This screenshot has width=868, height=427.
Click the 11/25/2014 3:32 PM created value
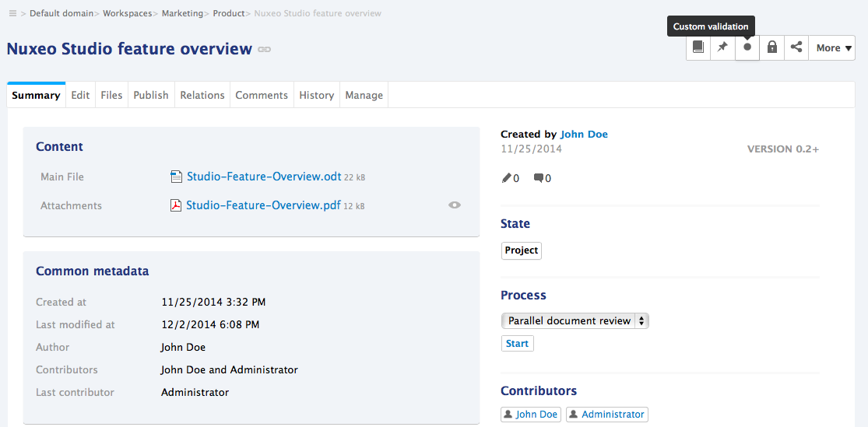pyautogui.click(x=213, y=302)
